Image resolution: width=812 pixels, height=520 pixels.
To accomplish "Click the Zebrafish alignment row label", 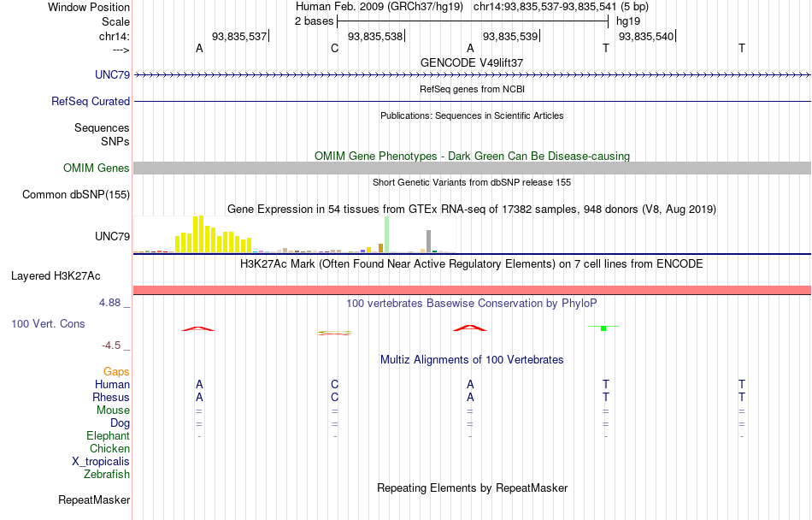I will click(107, 474).
